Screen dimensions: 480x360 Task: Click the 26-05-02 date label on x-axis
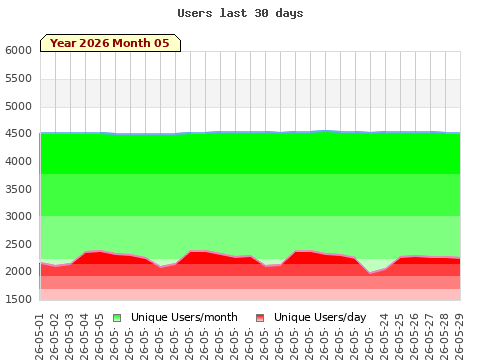tap(54, 337)
